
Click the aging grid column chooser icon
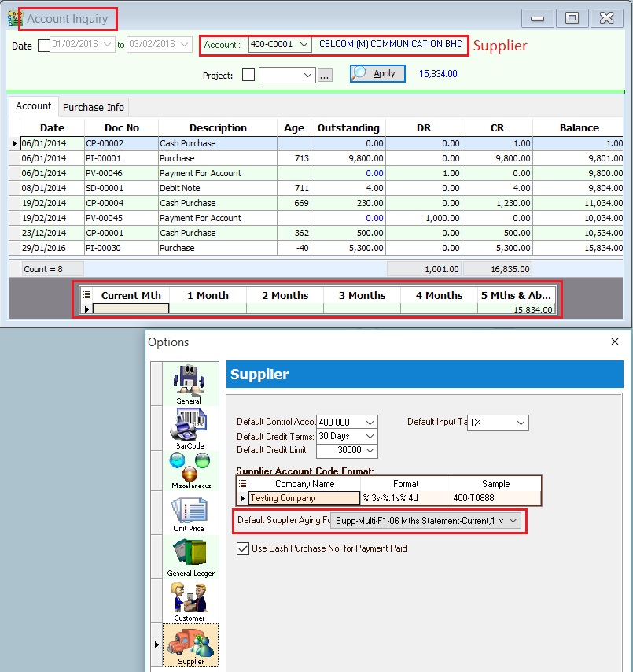87,295
